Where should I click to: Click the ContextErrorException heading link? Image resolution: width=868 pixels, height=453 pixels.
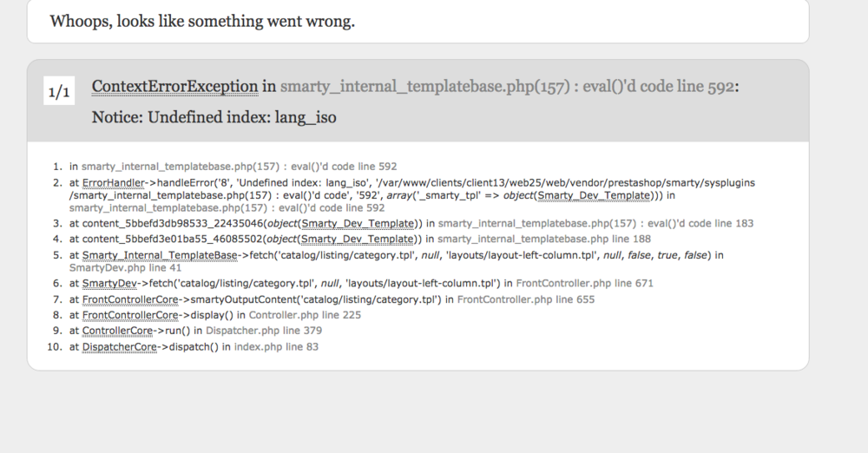[174, 86]
